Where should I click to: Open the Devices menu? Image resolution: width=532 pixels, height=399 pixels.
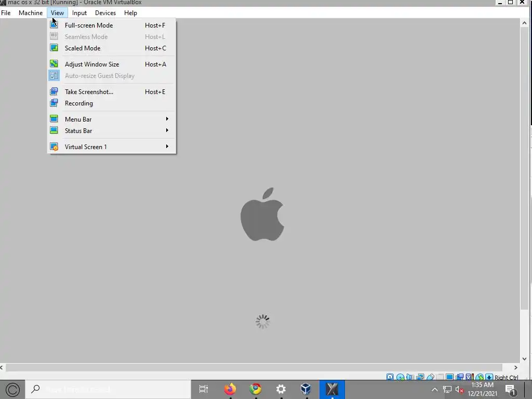(x=105, y=13)
